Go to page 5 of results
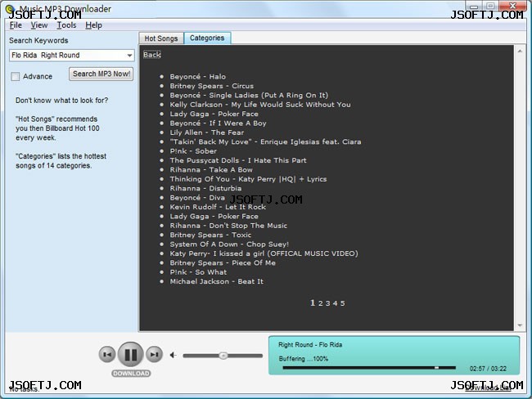Screen dimensions: 532x399 [x=343, y=303]
